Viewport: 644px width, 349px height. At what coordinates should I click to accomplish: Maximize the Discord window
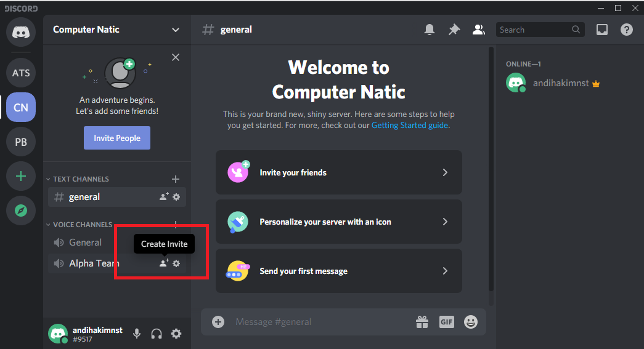tap(618, 8)
